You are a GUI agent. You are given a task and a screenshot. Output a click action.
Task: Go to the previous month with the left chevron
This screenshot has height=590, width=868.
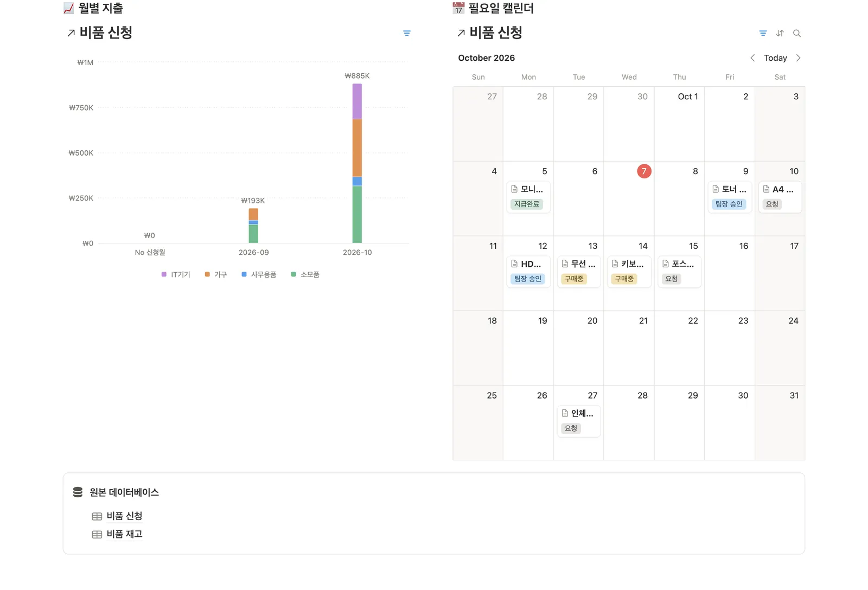pos(752,58)
